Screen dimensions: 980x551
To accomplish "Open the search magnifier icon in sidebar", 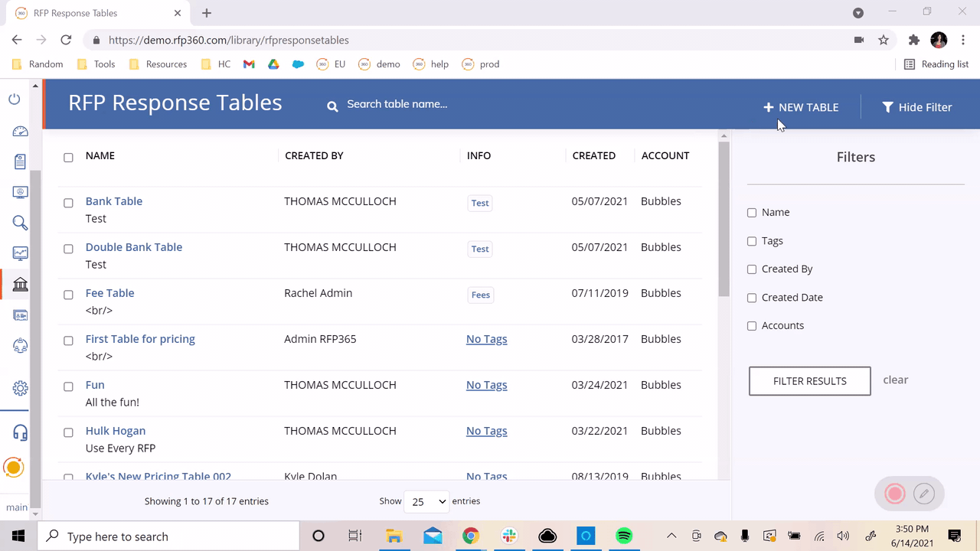I will 20,223.
